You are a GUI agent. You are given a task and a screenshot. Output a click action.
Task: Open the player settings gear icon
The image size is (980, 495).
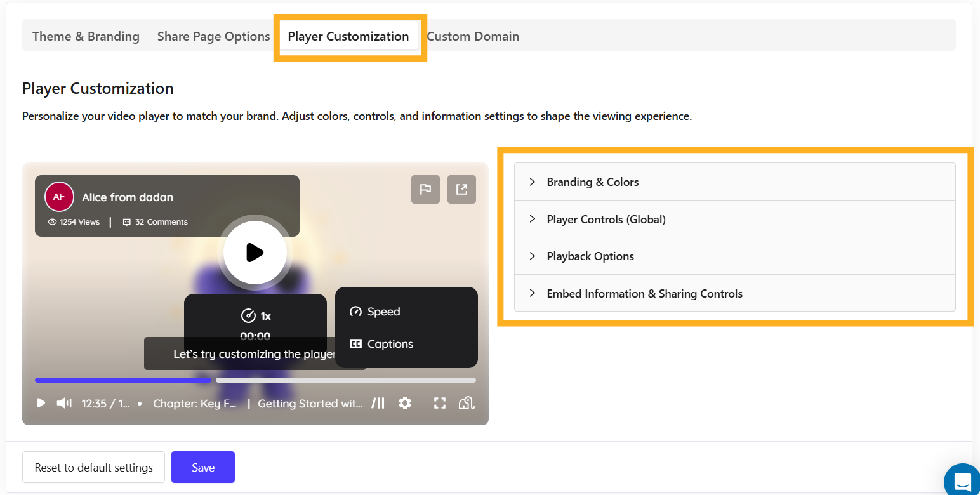(x=405, y=403)
